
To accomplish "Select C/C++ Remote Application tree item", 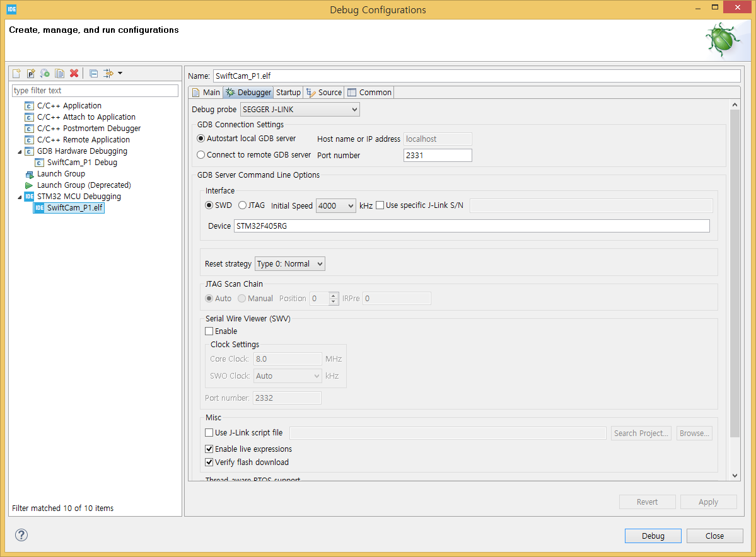I will [83, 140].
